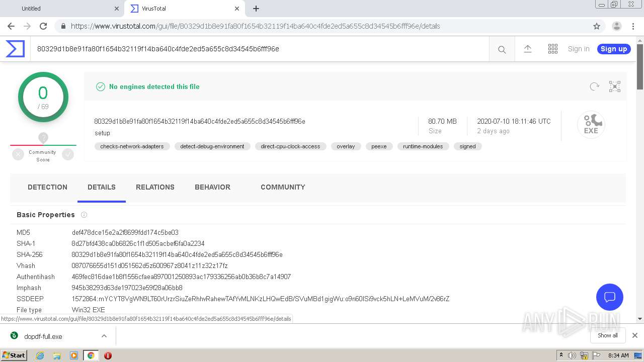The width and height of the screenshot is (644, 362).
Task: Click the EXE file type icon
Action: coord(591,124)
